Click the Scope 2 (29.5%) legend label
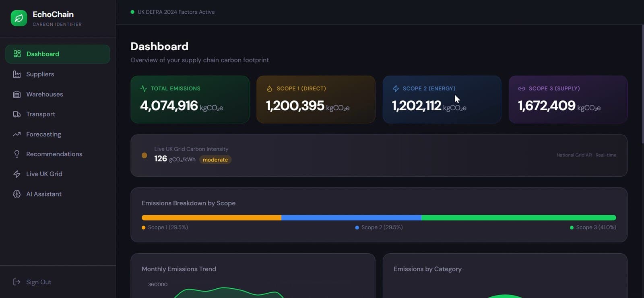The width and height of the screenshot is (644, 298). point(382,228)
